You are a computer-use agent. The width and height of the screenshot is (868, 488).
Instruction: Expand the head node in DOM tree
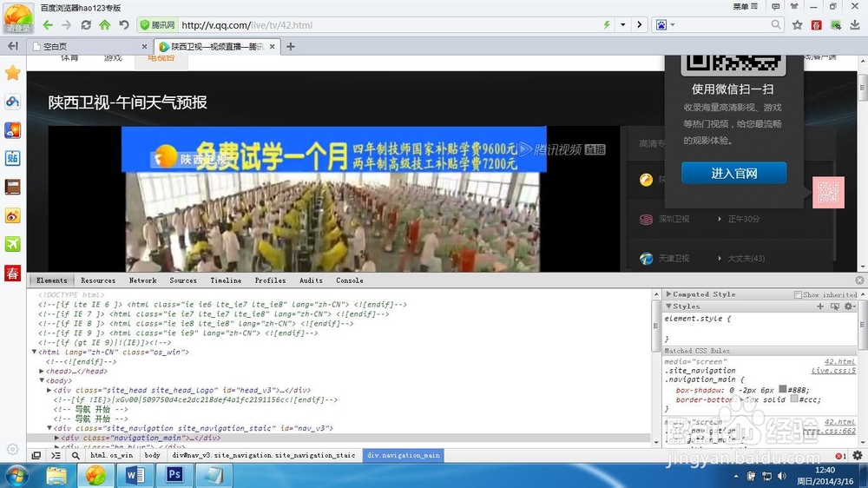[42, 371]
